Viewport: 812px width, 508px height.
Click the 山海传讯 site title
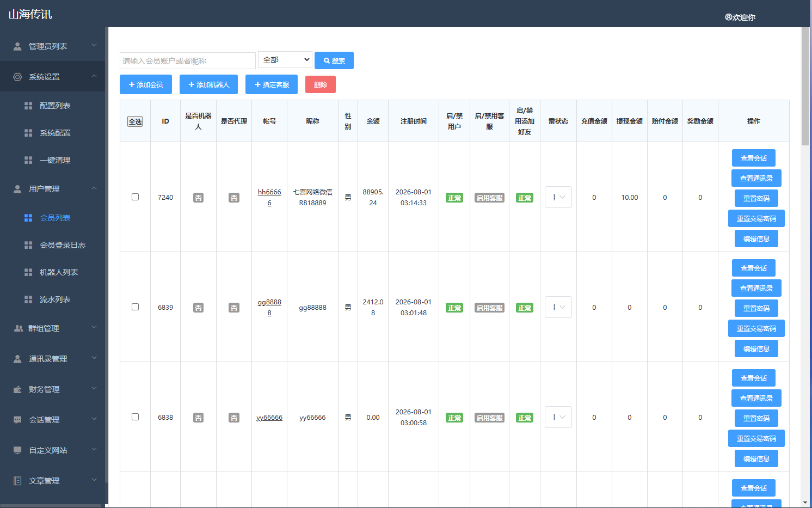(30, 14)
